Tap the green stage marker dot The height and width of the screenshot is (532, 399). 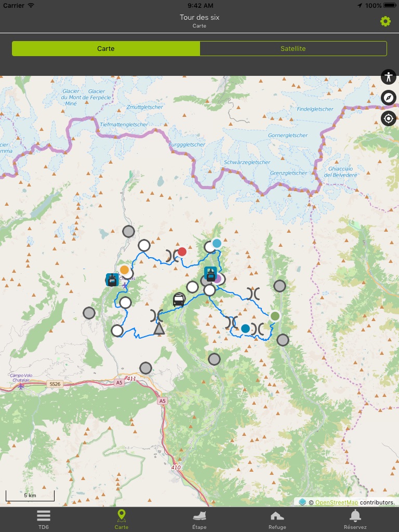(275, 316)
